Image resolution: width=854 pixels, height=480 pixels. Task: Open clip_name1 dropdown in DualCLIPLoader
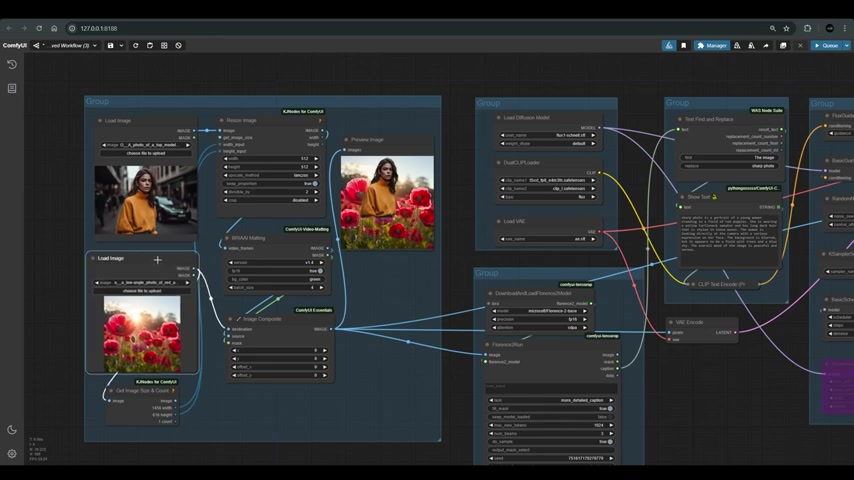pos(547,180)
